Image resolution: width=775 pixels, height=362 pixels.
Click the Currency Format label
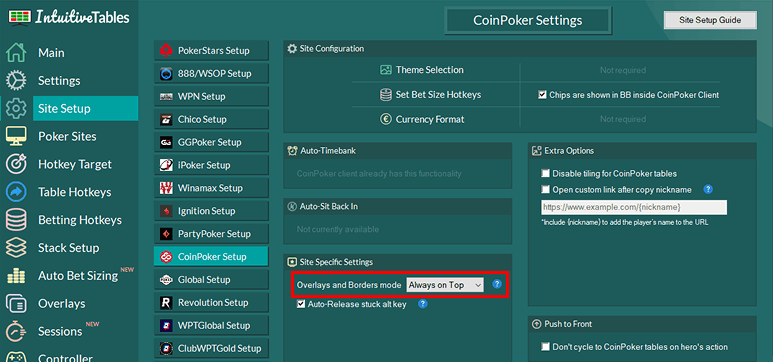[430, 119]
